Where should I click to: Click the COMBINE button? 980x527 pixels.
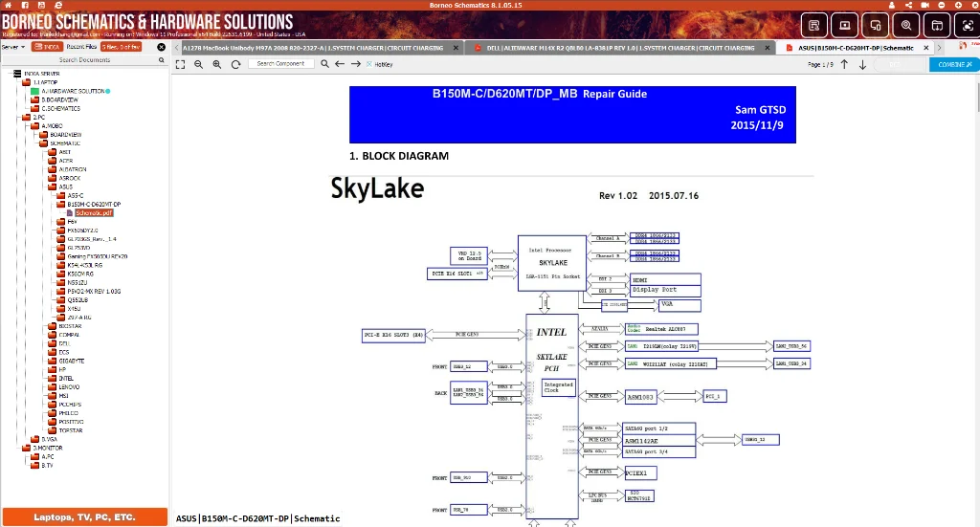(x=954, y=64)
